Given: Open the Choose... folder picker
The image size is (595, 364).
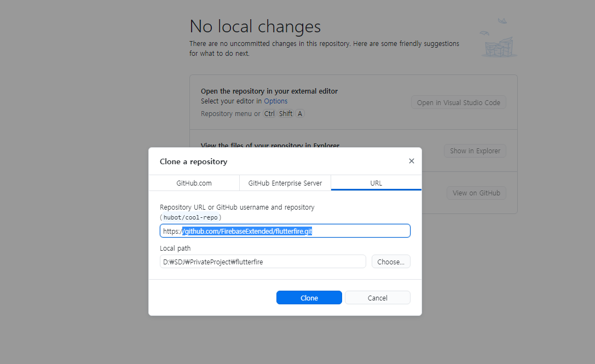Looking at the screenshot, I should click(391, 262).
